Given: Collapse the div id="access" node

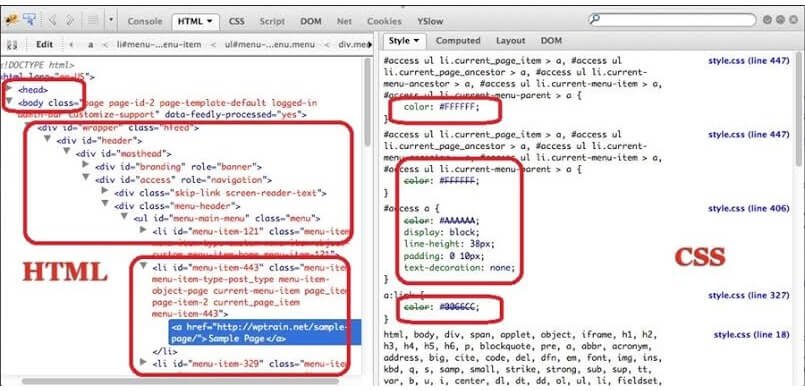Looking at the screenshot, I should (86, 178).
